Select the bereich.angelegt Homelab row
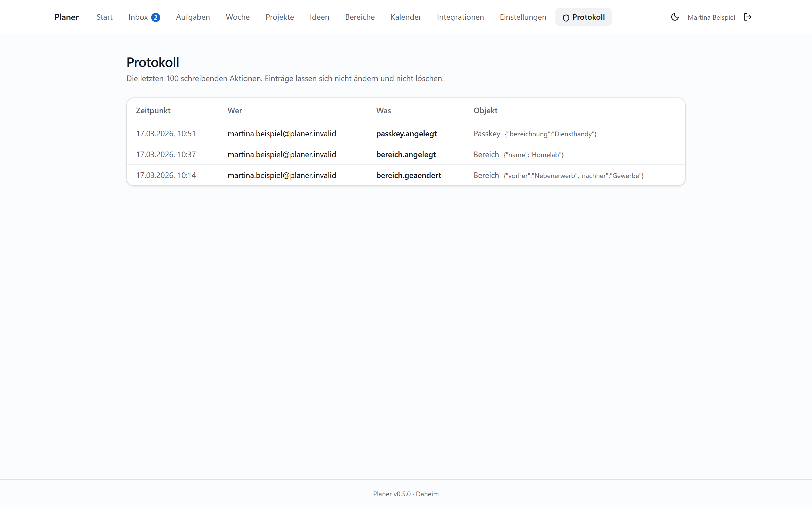The image size is (812, 507). [406, 154]
